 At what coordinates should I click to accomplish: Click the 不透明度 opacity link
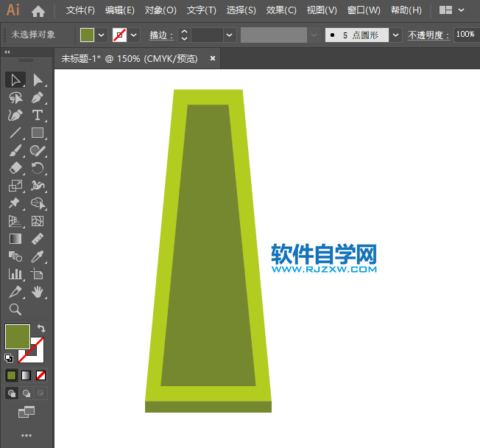click(428, 35)
